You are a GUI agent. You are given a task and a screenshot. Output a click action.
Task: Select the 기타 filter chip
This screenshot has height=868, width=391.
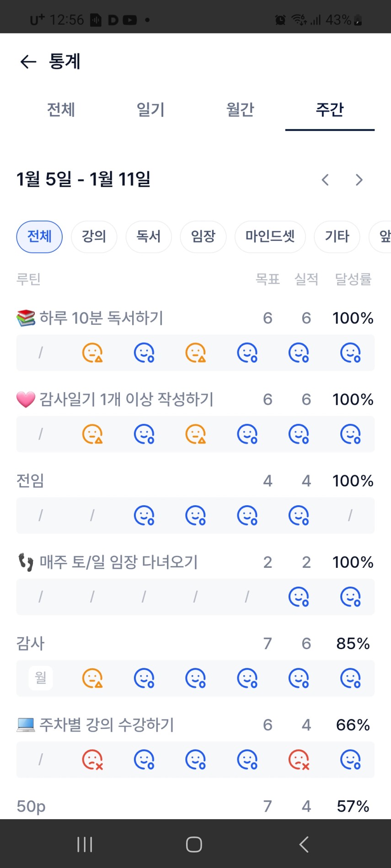pos(337,237)
